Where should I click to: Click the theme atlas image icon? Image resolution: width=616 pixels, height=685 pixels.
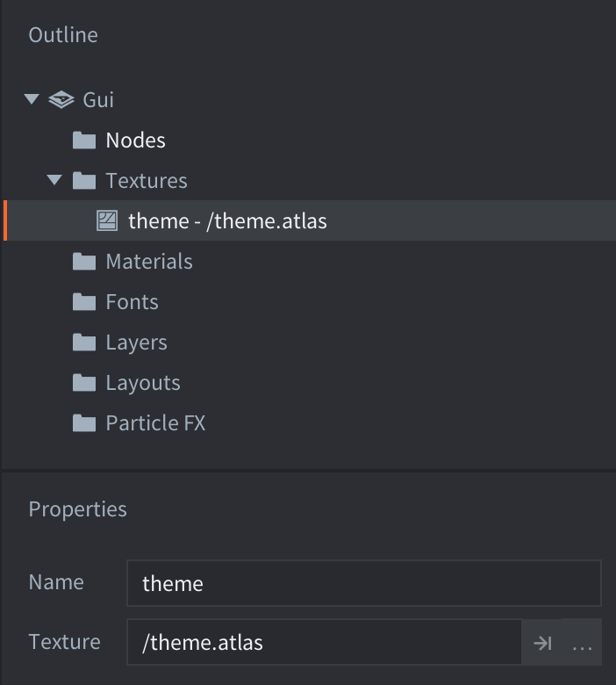(x=107, y=221)
